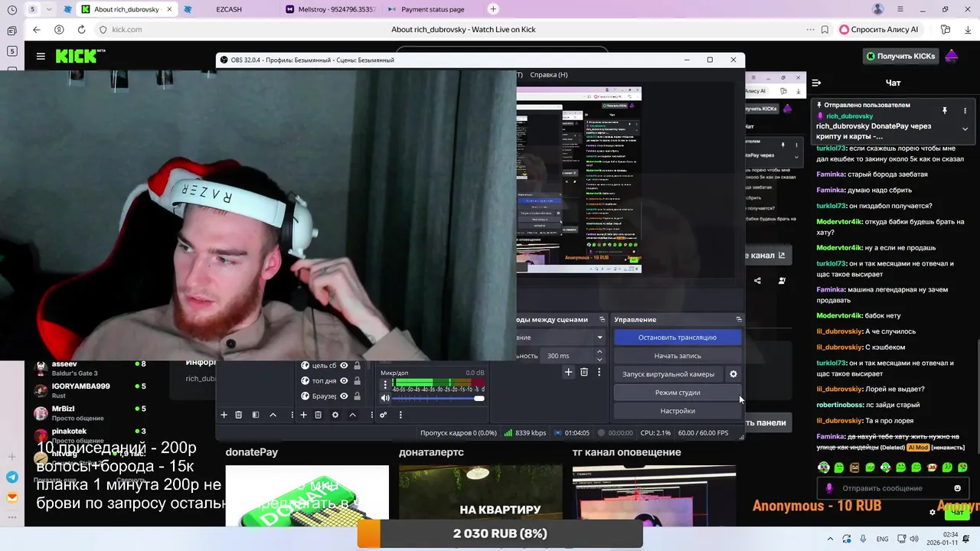The height and width of the screenshot is (551, 980).
Task: Toggle lock on топ дня source
Action: coord(357,380)
